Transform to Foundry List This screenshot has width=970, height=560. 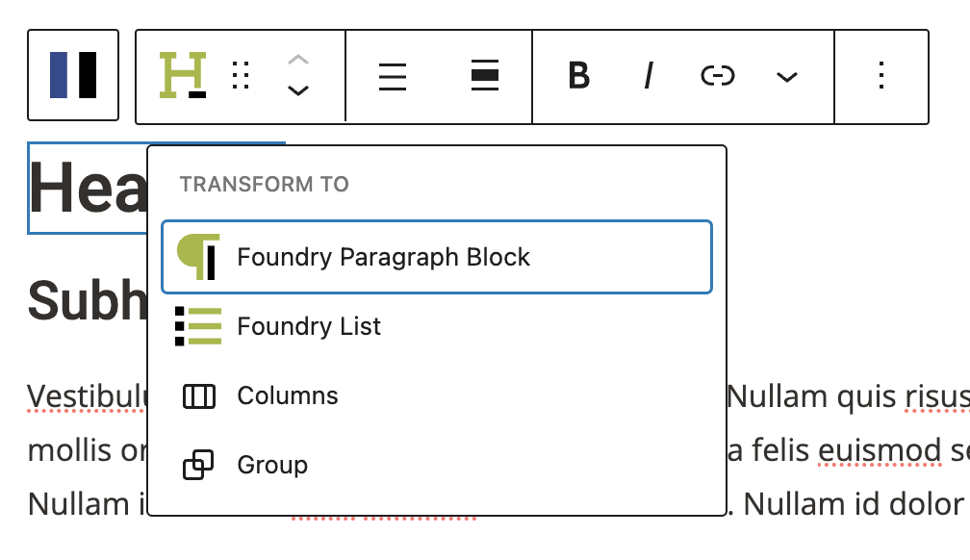pos(309,326)
